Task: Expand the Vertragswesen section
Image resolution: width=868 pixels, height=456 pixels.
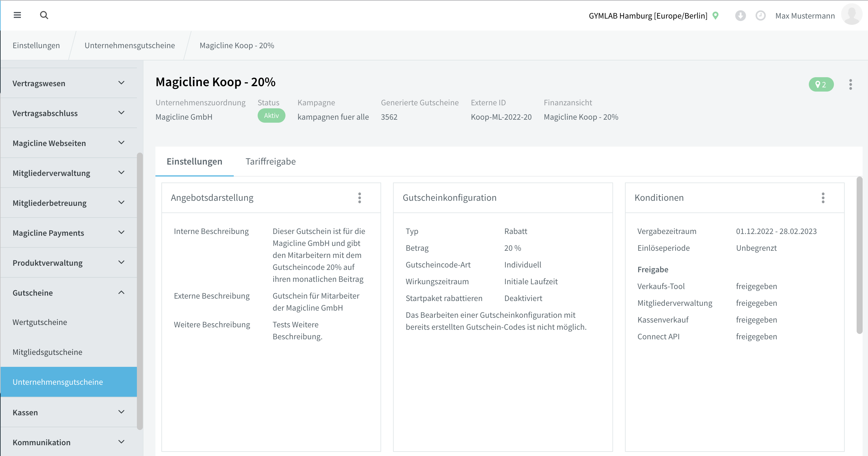Action: click(69, 83)
